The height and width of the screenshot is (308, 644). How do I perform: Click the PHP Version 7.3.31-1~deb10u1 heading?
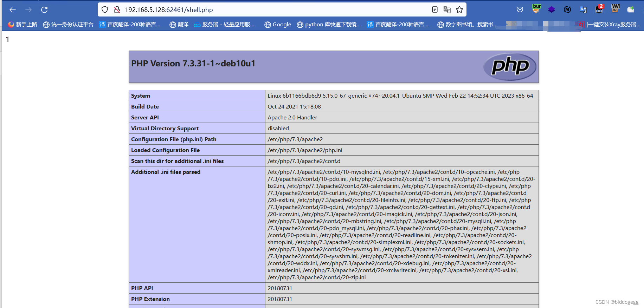pyautogui.click(x=193, y=64)
